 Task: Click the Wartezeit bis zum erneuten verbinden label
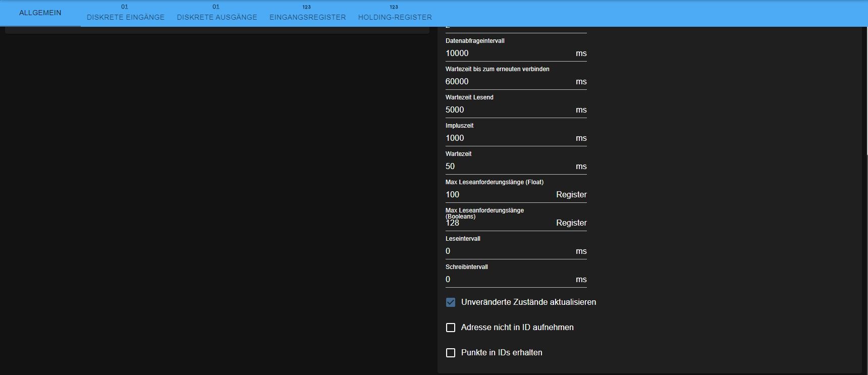498,69
